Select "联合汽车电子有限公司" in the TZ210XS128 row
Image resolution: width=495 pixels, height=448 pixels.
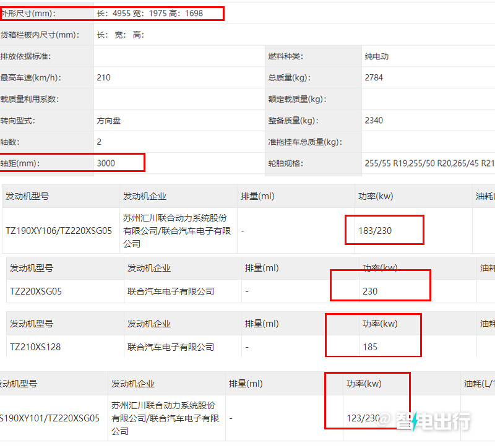point(171,347)
